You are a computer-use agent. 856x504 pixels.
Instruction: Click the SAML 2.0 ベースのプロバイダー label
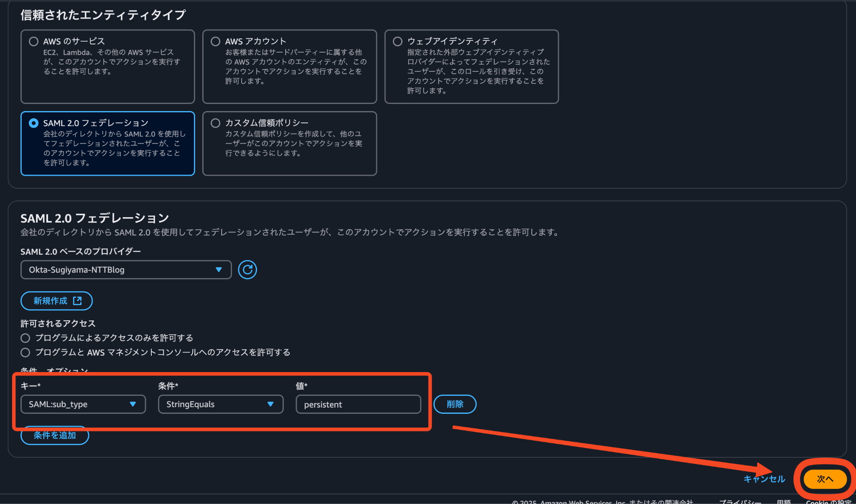pos(81,251)
